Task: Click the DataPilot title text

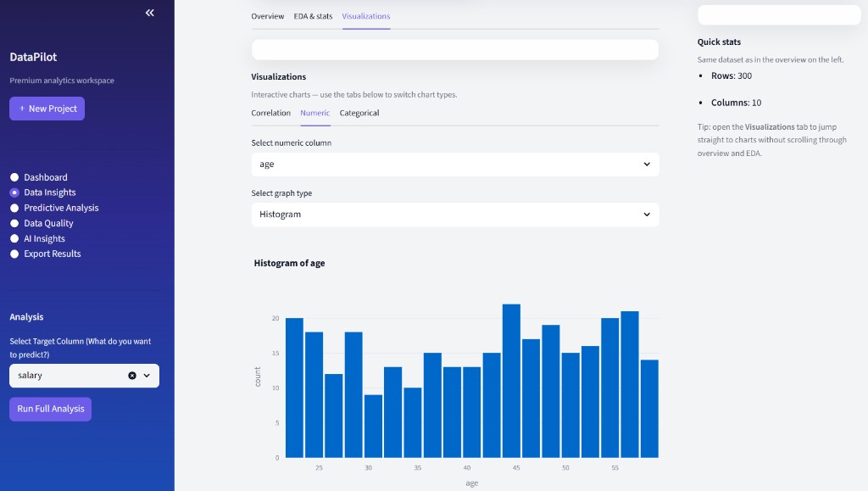Action: (x=33, y=57)
